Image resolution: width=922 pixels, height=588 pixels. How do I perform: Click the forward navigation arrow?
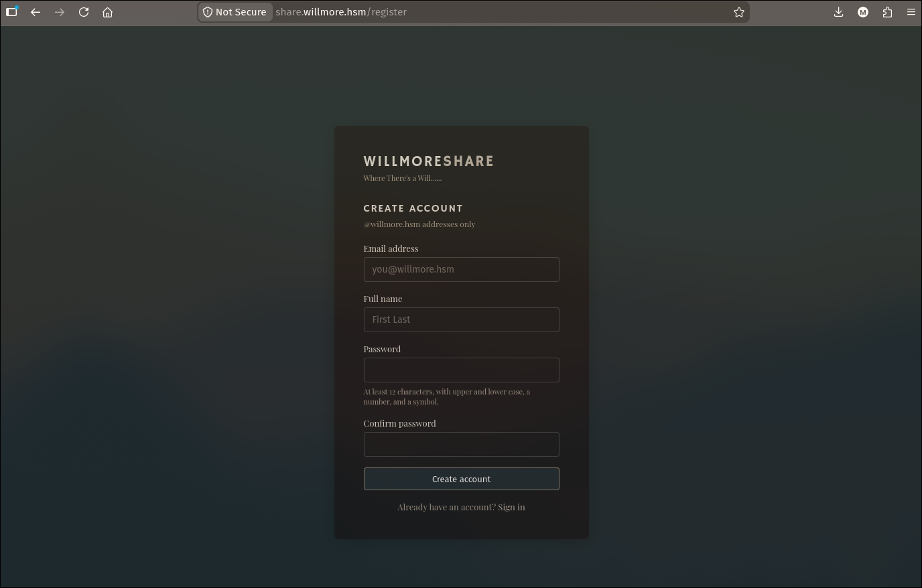click(x=60, y=12)
